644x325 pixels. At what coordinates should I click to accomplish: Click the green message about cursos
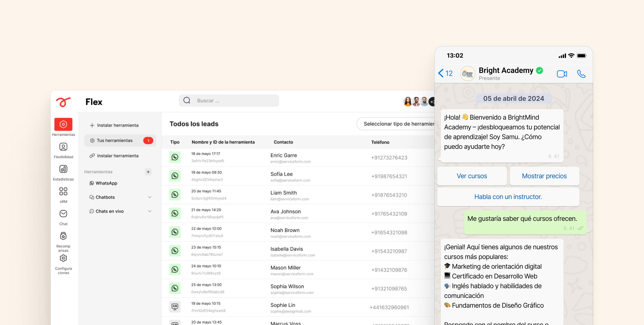pos(525,223)
